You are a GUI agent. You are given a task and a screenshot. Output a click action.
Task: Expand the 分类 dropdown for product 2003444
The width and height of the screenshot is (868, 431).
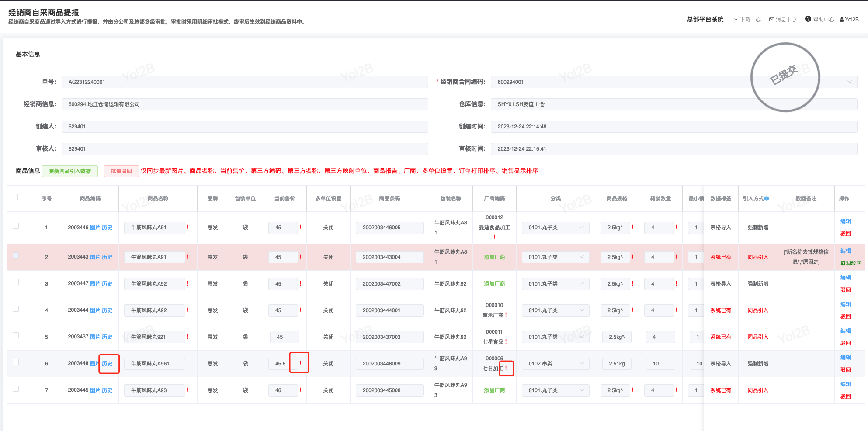(556, 310)
